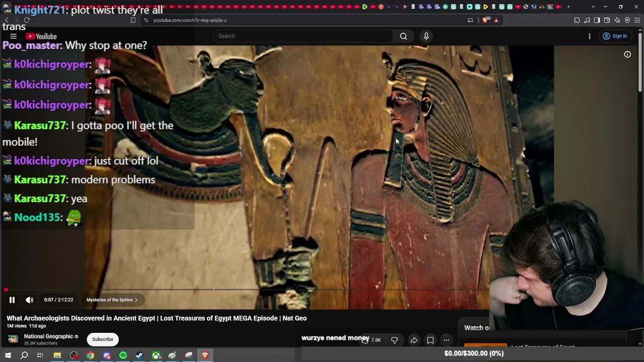Open File Explorer from the taskbar
The image size is (644, 362).
(x=57, y=355)
